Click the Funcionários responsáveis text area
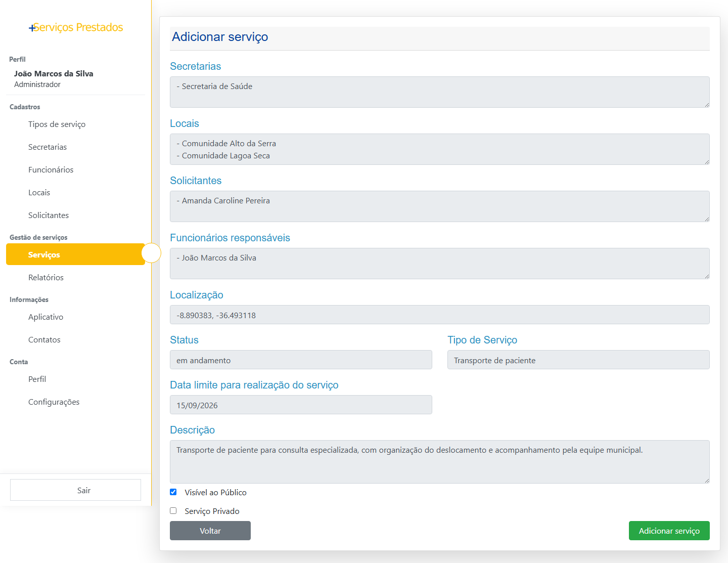 pyautogui.click(x=440, y=264)
